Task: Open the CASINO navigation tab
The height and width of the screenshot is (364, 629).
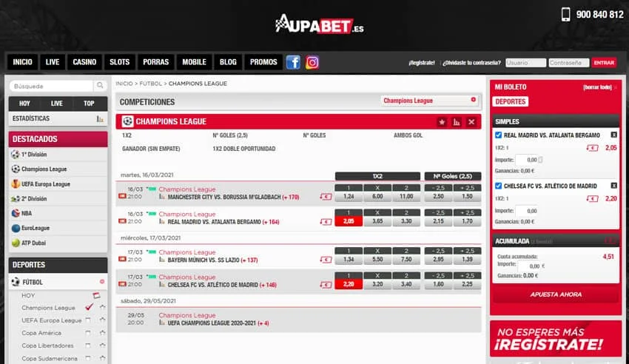Action: (84, 62)
